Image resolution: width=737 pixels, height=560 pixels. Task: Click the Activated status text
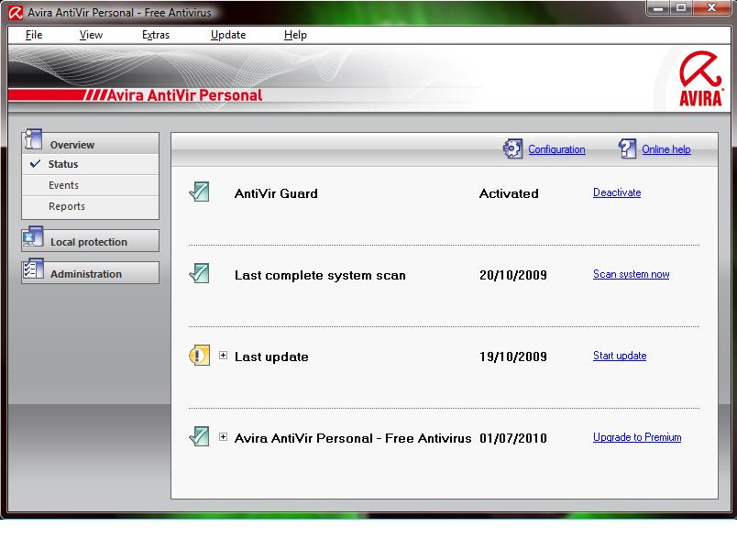coord(509,193)
